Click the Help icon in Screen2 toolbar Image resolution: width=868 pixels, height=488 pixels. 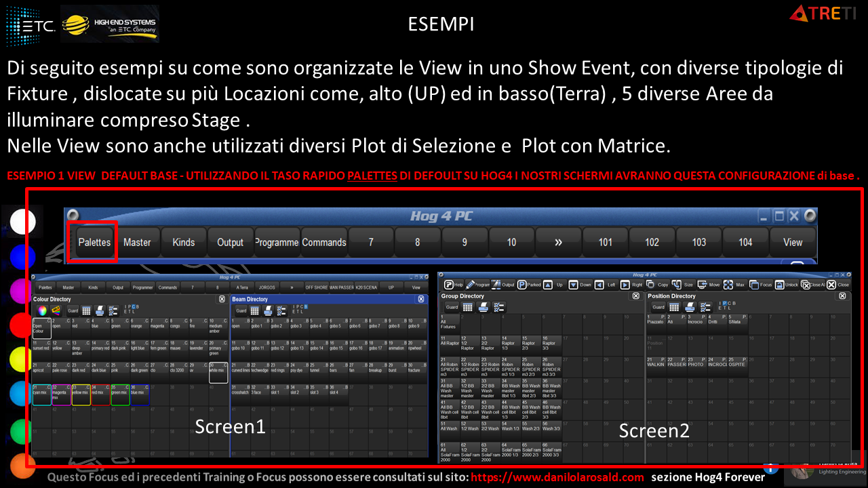(448, 285)
